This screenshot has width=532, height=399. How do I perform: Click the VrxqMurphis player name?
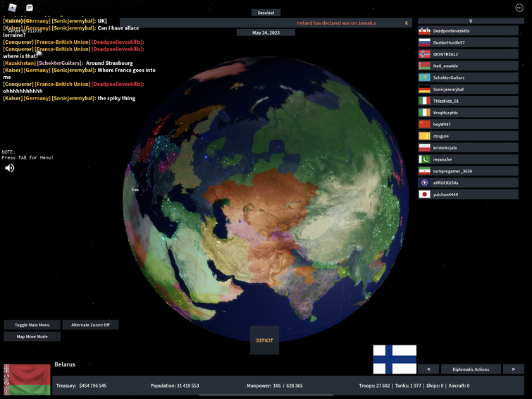(445, 113)
